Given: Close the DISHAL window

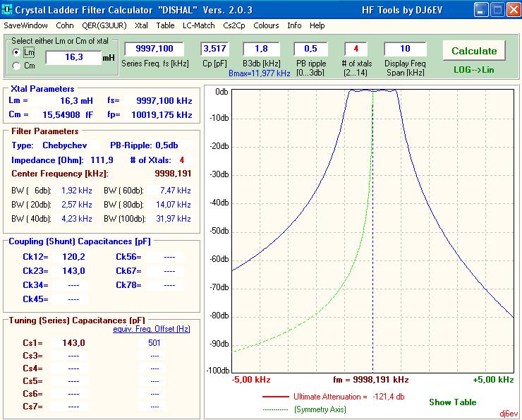Looking at the screenshot, I should pos(514,10).
